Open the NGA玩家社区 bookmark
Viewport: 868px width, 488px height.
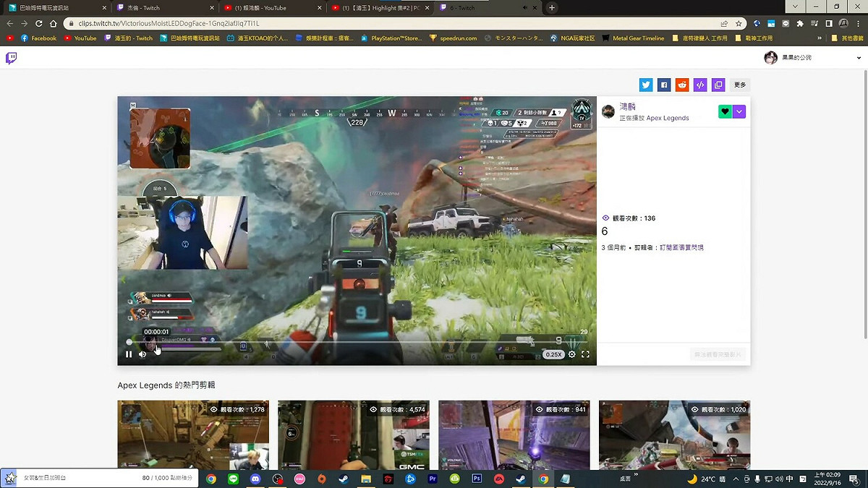(x=572, y=38)
